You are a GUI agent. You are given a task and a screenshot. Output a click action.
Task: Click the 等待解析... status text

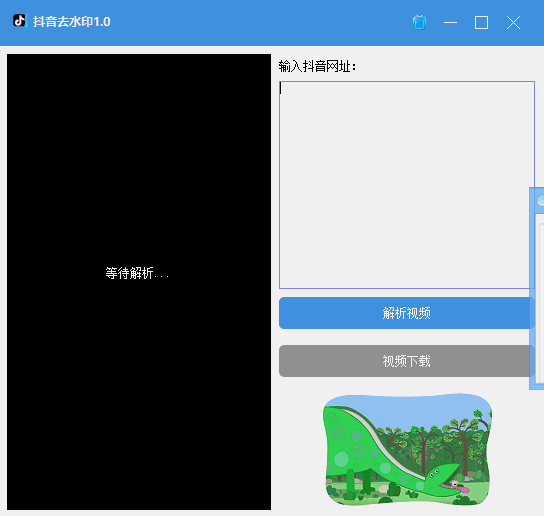coord(137,273)
